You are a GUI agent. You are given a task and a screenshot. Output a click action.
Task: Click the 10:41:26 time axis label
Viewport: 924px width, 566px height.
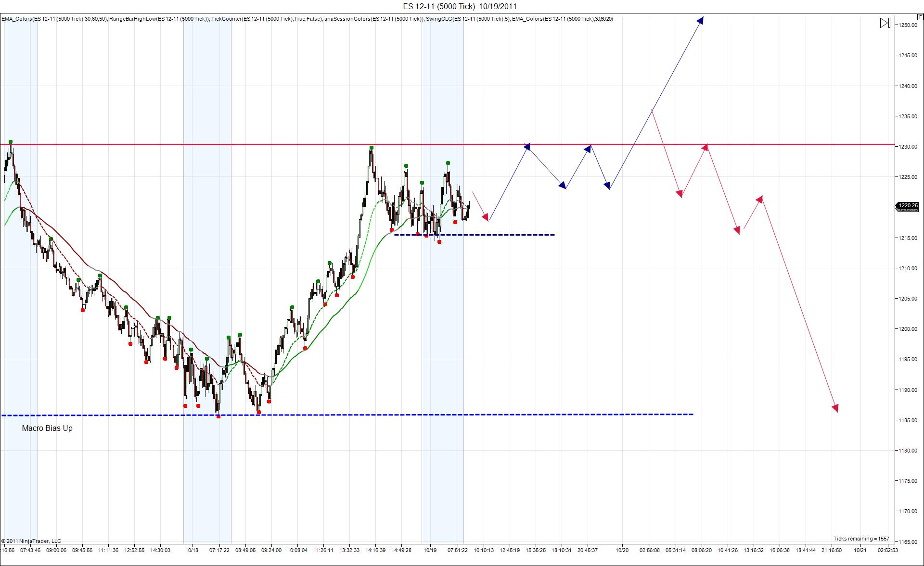728,550
